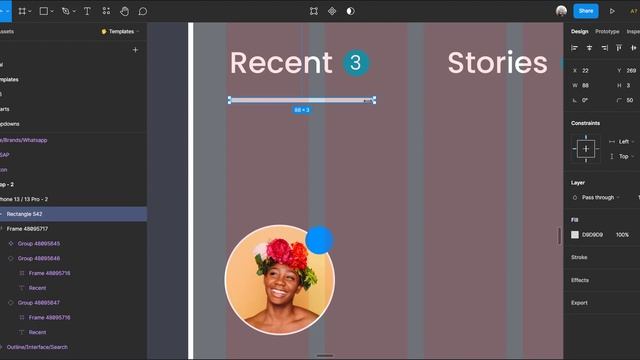Edit the H height field
Image resolution: width=640 pixels, height=360 pixels.
(628, 85)
